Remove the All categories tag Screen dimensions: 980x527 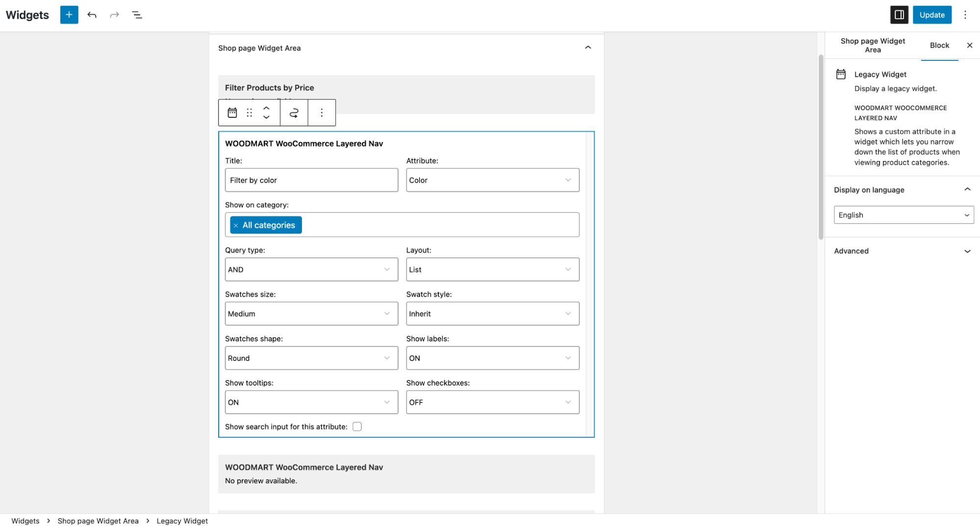(236, 225)
